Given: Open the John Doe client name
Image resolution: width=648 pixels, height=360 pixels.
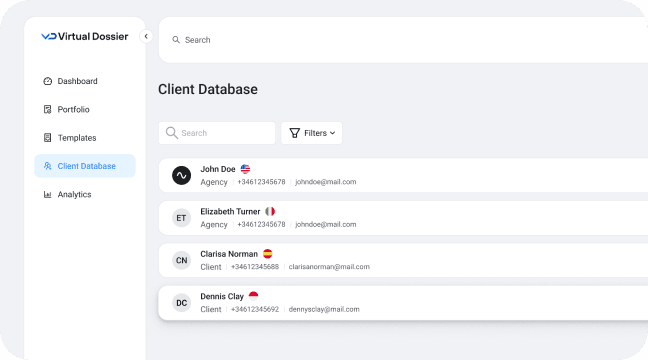Looking at the screenshot, I should (218, 169).
